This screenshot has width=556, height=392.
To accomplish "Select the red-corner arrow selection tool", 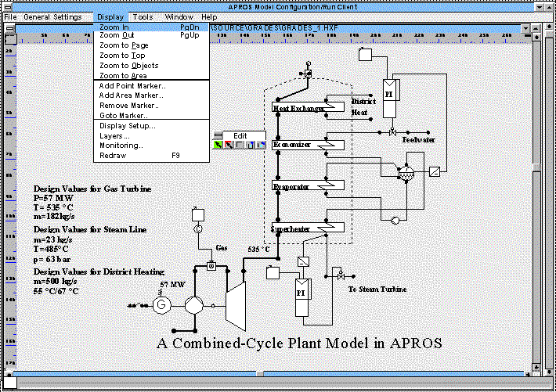I will [x=229, y=145].
